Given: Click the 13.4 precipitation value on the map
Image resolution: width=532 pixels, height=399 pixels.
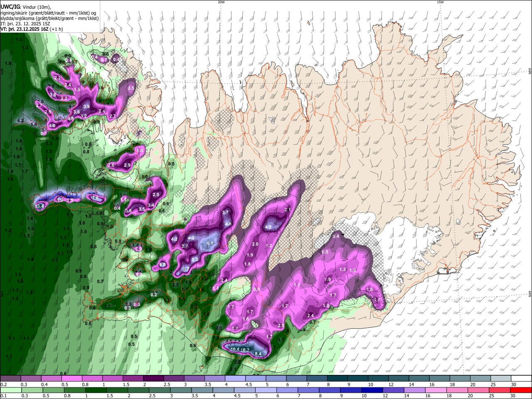Looking at the screenshot, I should 40,206.
